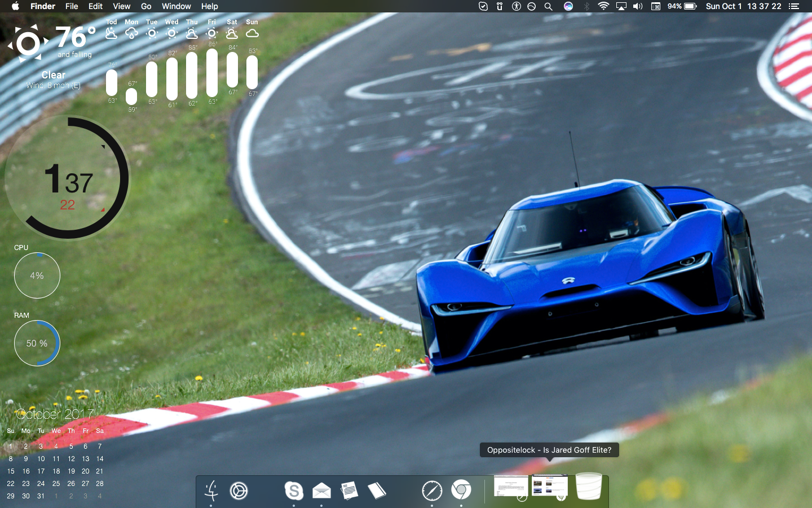Open the volume control menu
Viewport: 812px width, 508px height.
[x=638, y=6]
